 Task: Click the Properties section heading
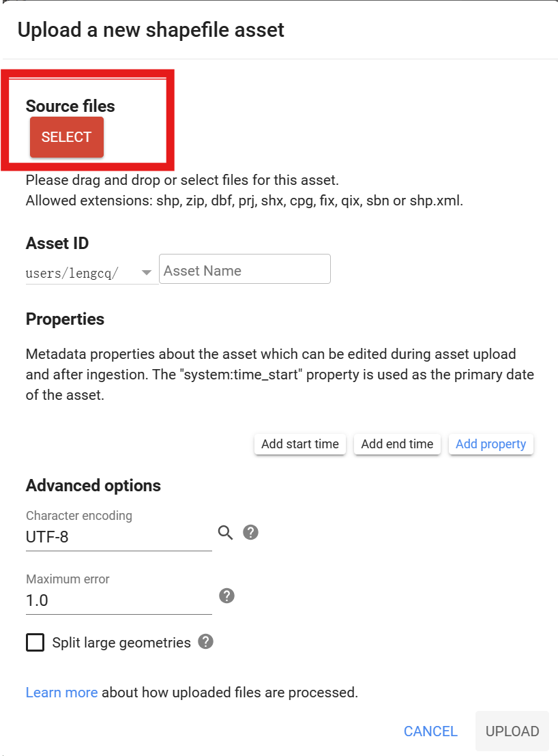[x=65, y=319]
